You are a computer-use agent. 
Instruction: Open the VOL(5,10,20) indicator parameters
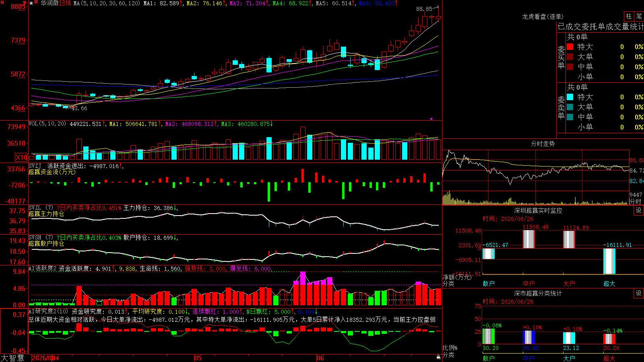[x=47, y=124]
